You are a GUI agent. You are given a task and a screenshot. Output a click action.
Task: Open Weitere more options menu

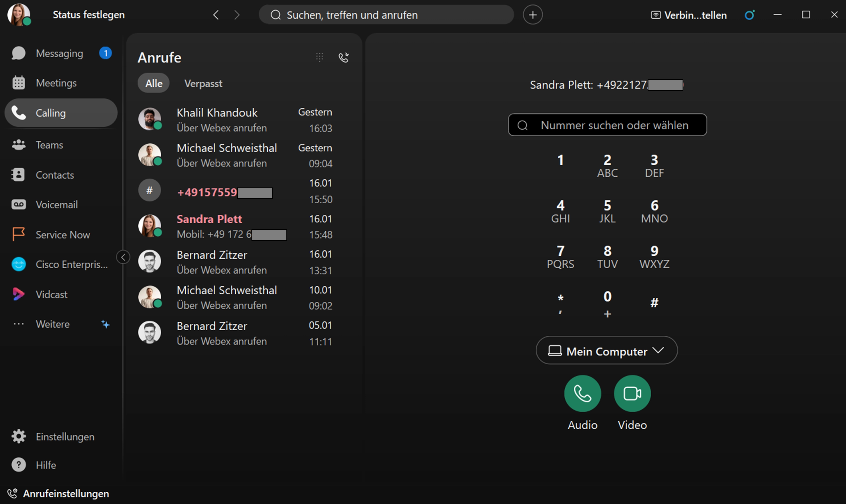click(x=53, y=324)
